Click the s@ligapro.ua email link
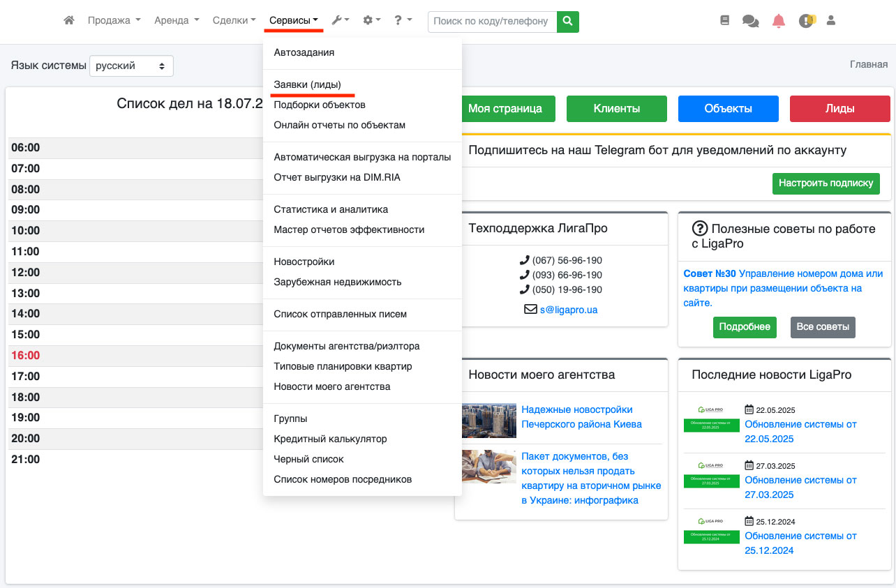The height and width of the screenshot is (588, 896). pos(568,310)
